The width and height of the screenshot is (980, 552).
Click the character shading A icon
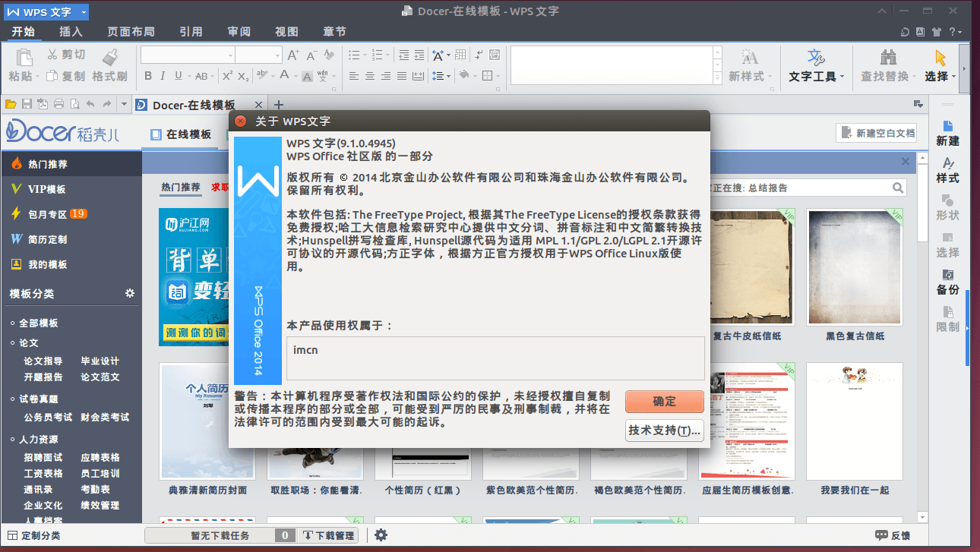tap(307, 76)
